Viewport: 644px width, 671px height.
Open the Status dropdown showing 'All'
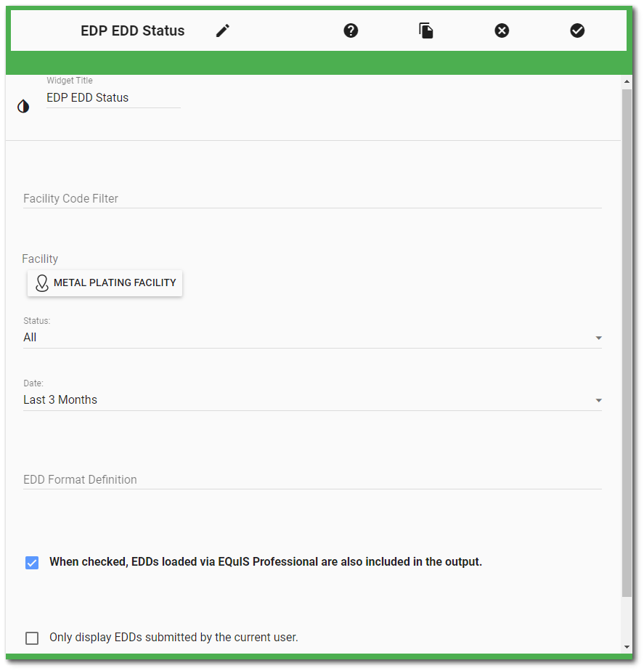(x=312, y=337)
